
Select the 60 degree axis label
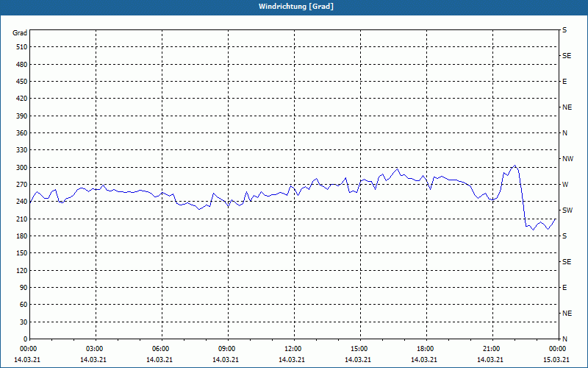point(24,305)
